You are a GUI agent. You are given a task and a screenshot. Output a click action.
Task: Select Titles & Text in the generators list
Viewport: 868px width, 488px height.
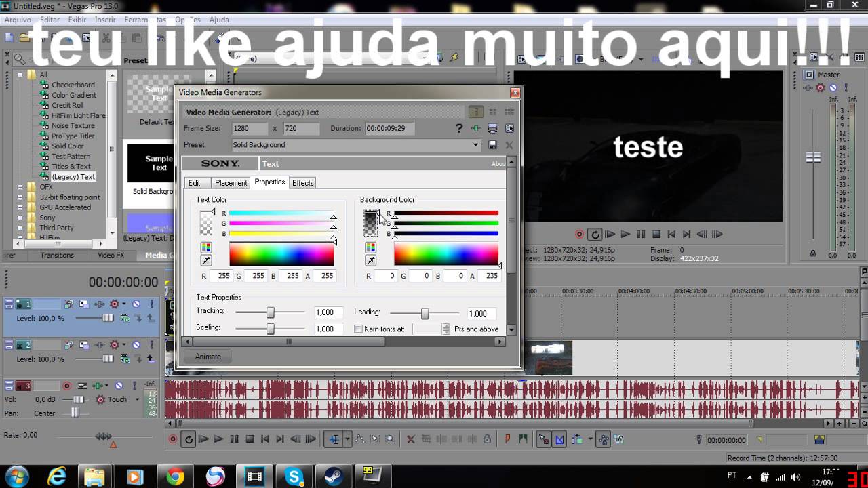click(71, 166)
